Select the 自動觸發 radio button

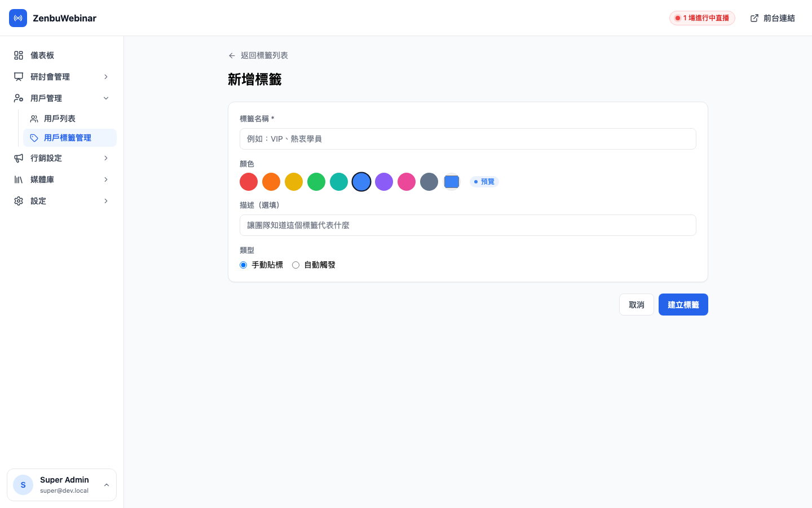pos(295,265)
